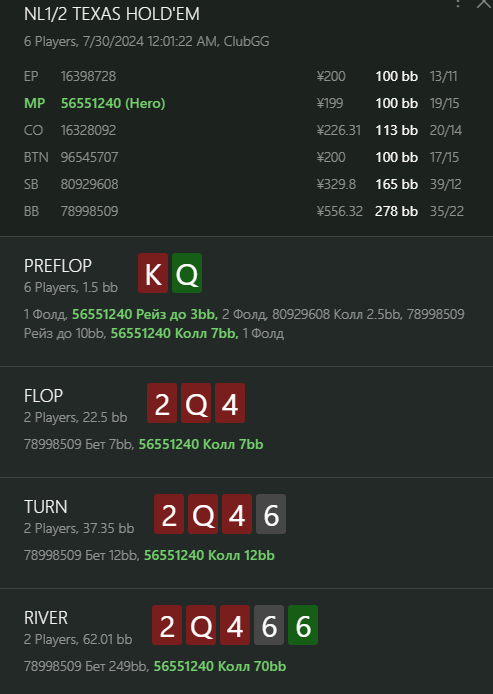Click the PREFLOP section heading
This screenshot has height=694, width=493.
pos(58,266)
